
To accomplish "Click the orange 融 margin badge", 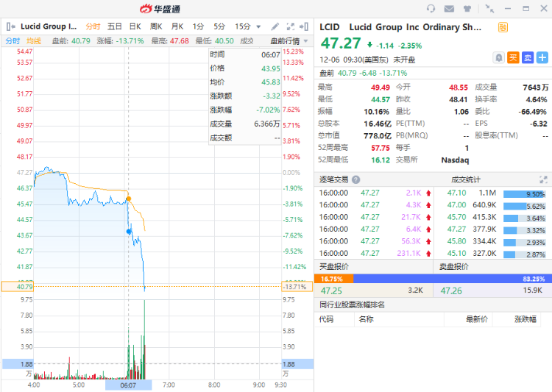I will [x=503, y=27].
